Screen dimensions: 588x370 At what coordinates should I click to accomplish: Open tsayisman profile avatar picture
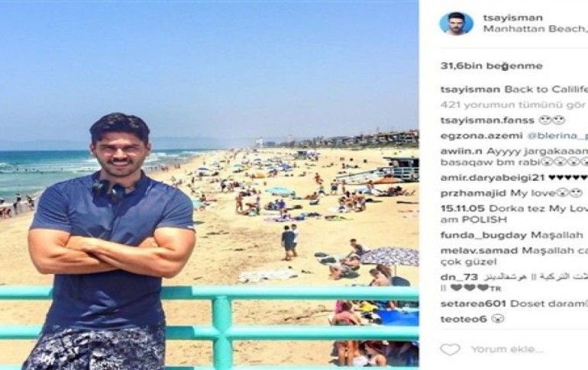456,23
